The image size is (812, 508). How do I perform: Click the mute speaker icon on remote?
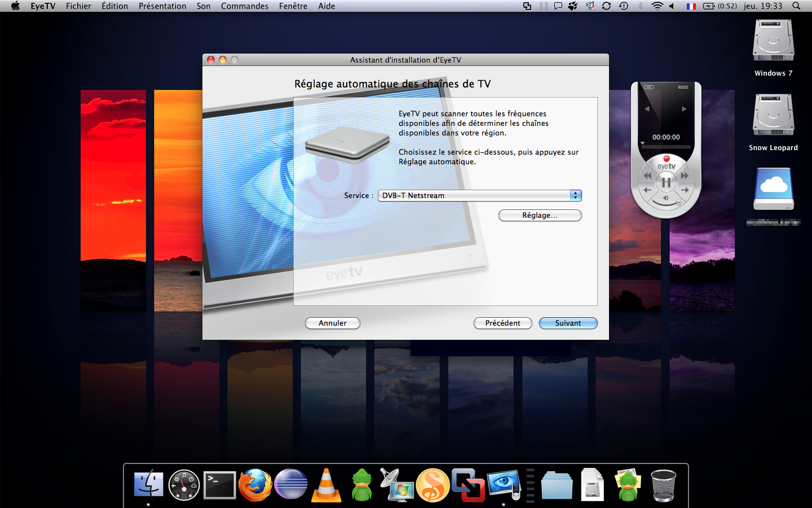coord(666,198)
